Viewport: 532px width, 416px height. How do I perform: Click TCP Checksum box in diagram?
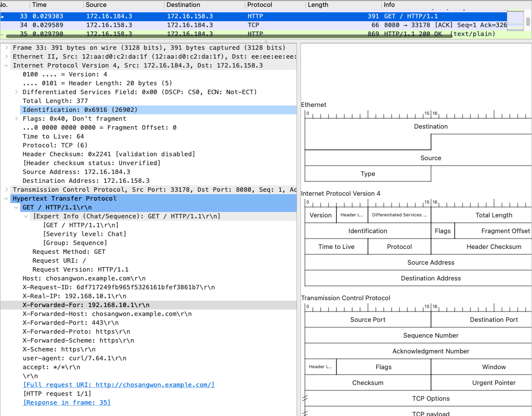(x=368, y=382)
